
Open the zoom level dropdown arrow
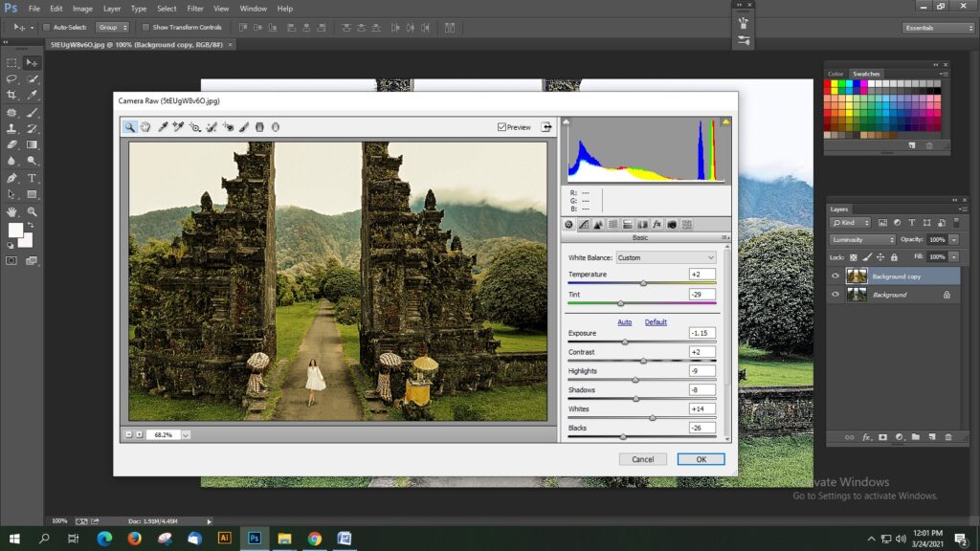186,435
